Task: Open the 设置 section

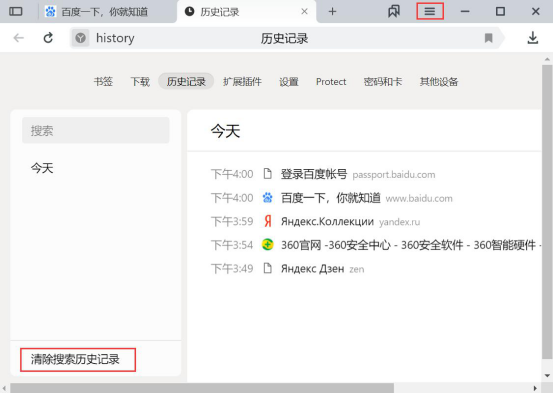Action: tap(289, 81)
